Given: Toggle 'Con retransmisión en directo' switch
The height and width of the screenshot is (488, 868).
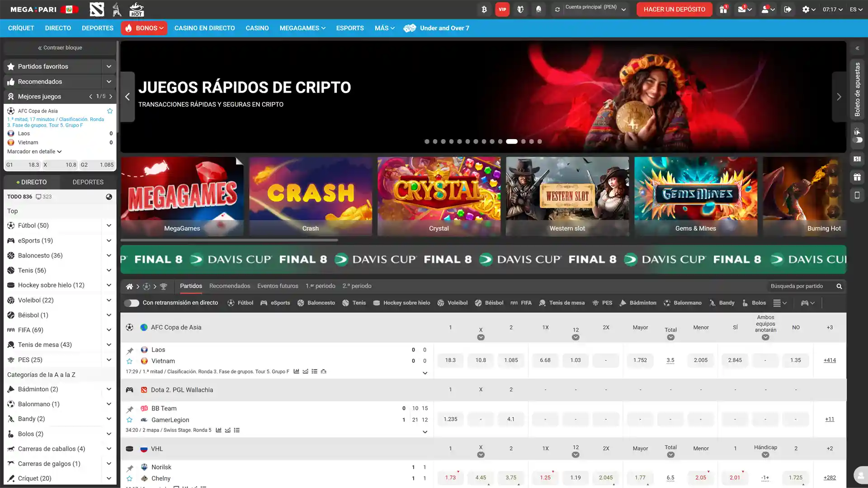Looking at the screenshot, I should point(132,303).
